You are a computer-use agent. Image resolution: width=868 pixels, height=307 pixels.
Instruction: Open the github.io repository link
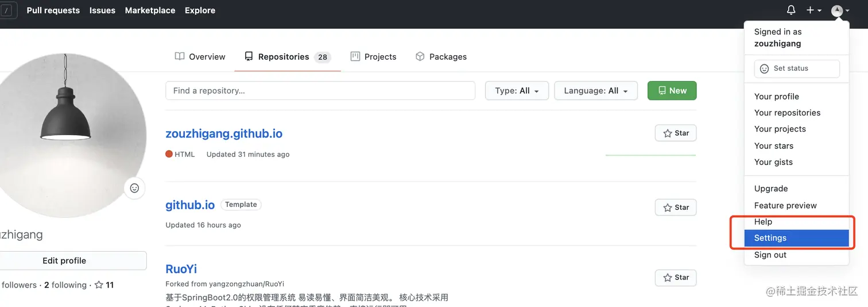point(190,205)
